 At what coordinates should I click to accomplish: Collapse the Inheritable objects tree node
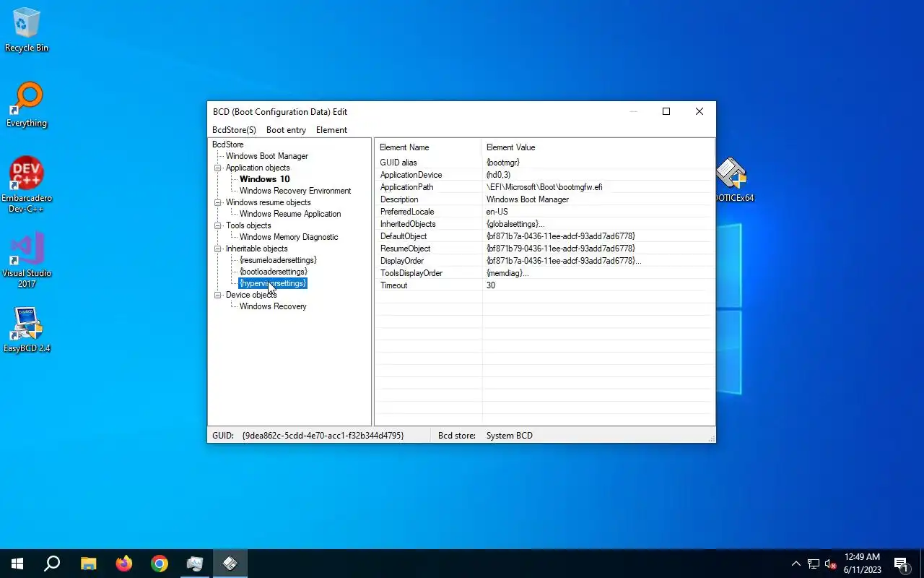(x=218, y=249)
